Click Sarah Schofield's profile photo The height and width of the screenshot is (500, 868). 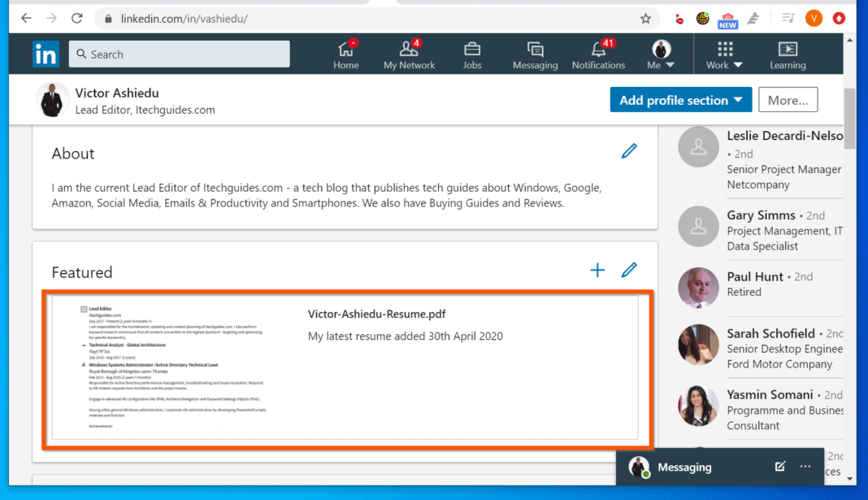699,345
